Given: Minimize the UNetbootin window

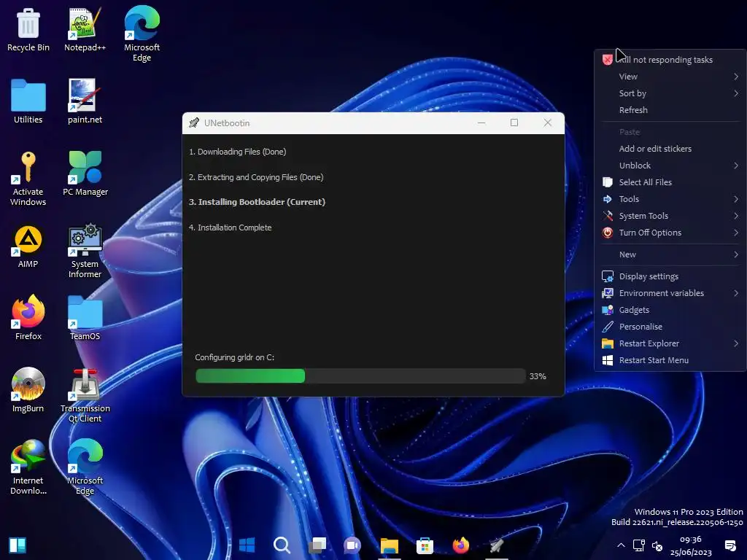Looking at the screenshot, I should pos(481,122).
